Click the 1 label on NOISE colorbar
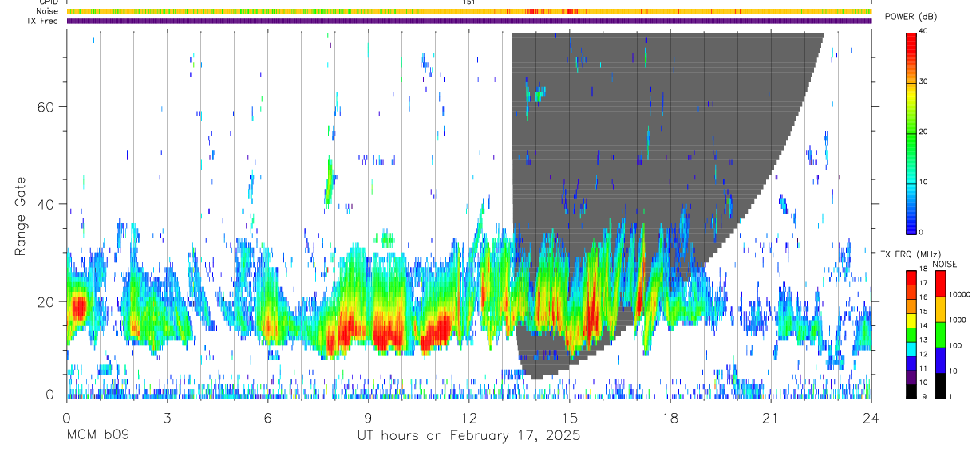The image size is (980, 452). tap(950, 397)
